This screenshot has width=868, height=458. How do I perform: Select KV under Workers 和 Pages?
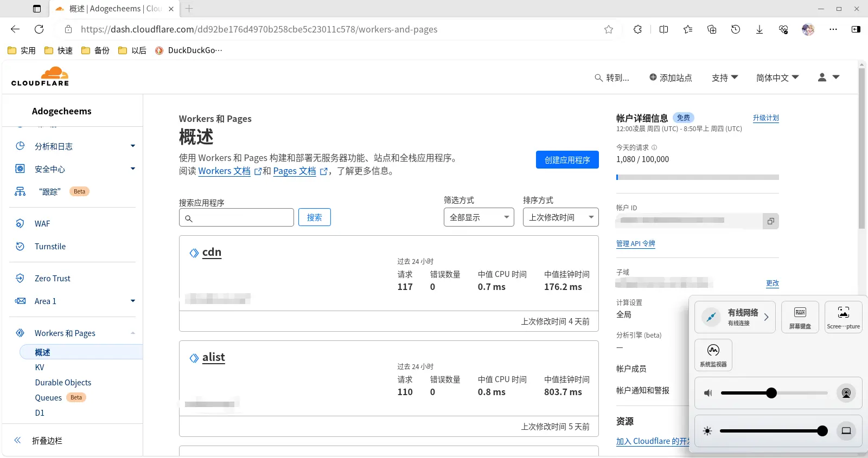click(x=40, y=367)
